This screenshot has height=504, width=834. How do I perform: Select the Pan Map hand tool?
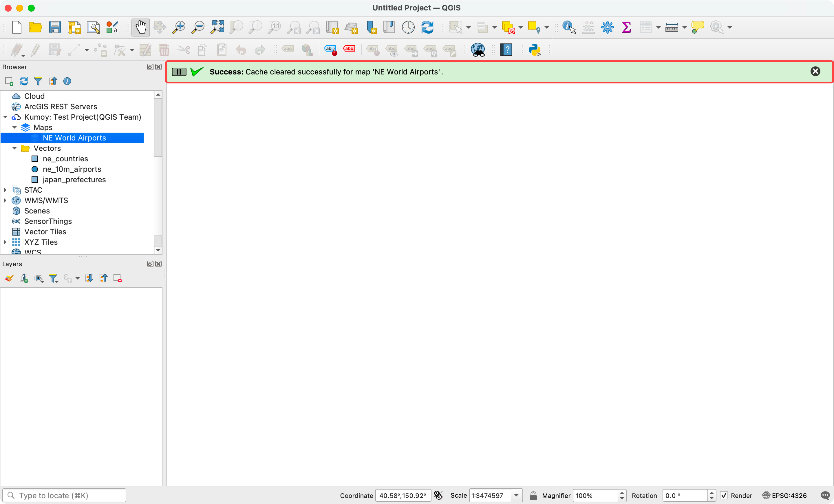coord(140,27)
